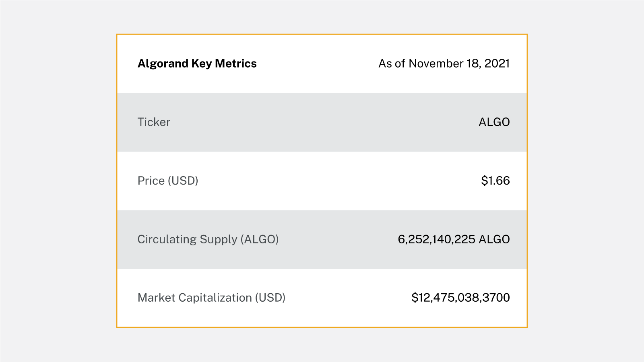The height and width of the screenshot is (362, 644).
Task: Click the Algorand Key Metrics heading
Action: tap(197, 64)
